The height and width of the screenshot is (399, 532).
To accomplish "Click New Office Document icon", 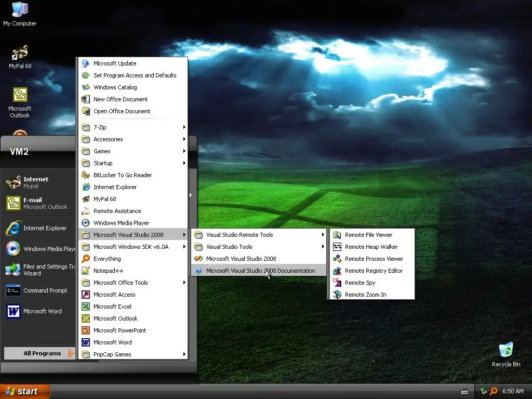I will (86, 99).
